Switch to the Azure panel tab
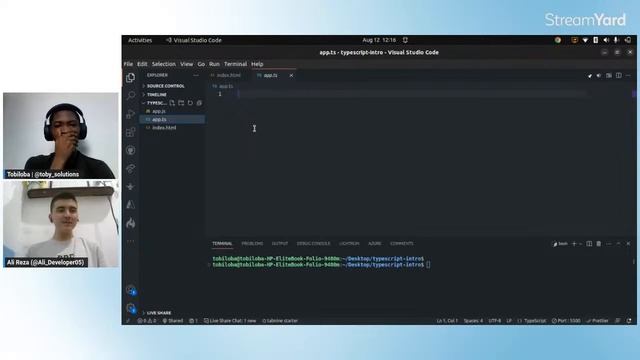 pos(375,244)
